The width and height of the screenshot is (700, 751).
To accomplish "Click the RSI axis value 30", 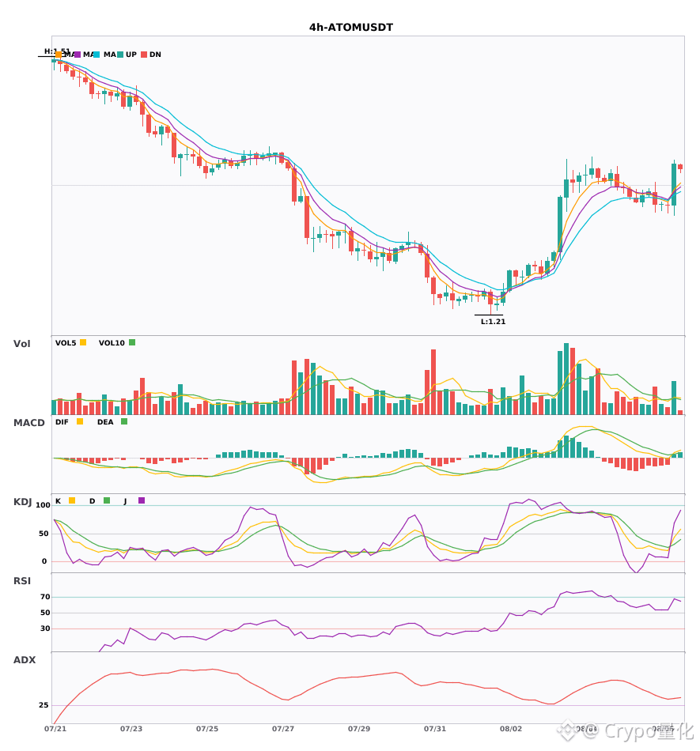I will pyautogui.click(x=45, y=628).
